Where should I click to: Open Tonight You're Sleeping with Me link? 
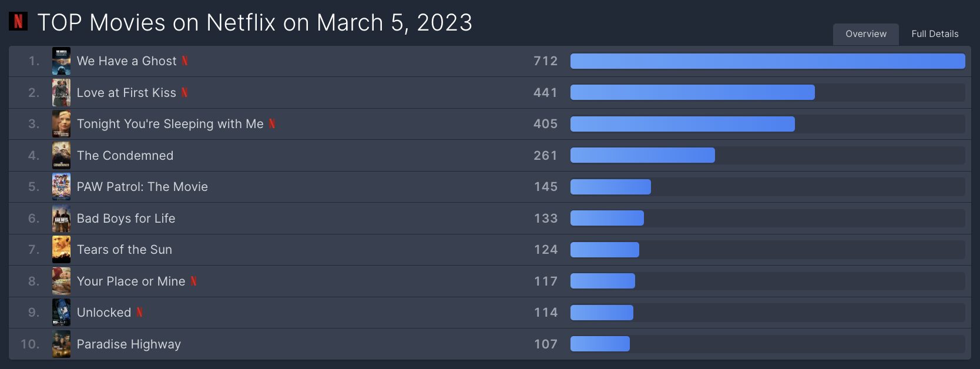click(x=170, y=123)
